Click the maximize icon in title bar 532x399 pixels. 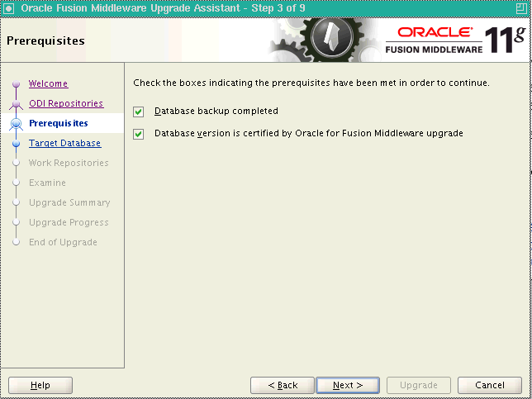pyautogui.click(x=521, y=8)
